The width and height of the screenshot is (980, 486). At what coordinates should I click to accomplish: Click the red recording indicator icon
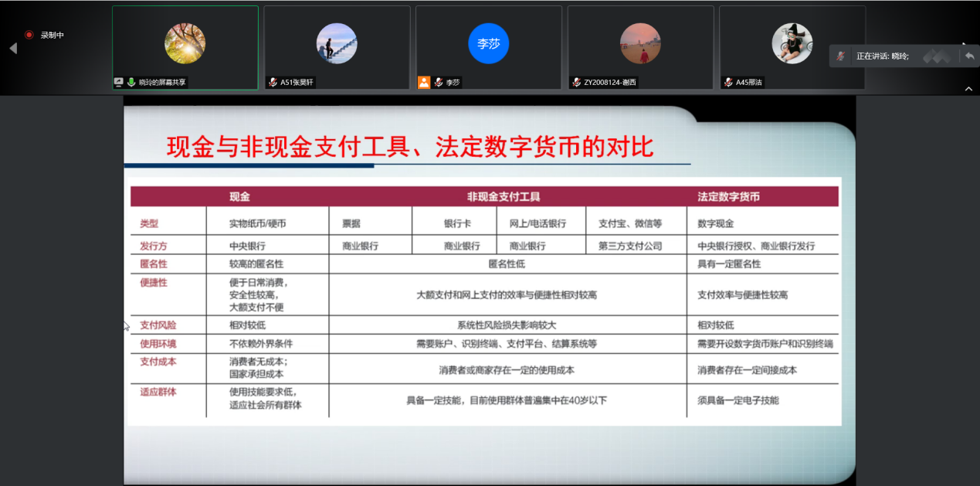pos(29,35)
